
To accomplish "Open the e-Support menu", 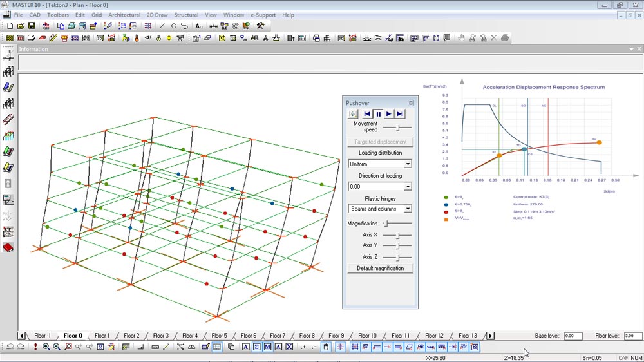I will coord(263,15).
